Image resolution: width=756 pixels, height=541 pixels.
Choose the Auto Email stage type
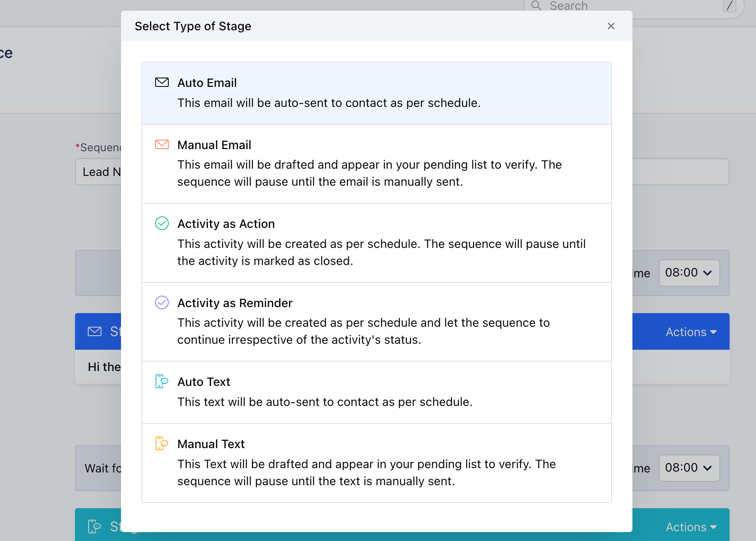377,93
